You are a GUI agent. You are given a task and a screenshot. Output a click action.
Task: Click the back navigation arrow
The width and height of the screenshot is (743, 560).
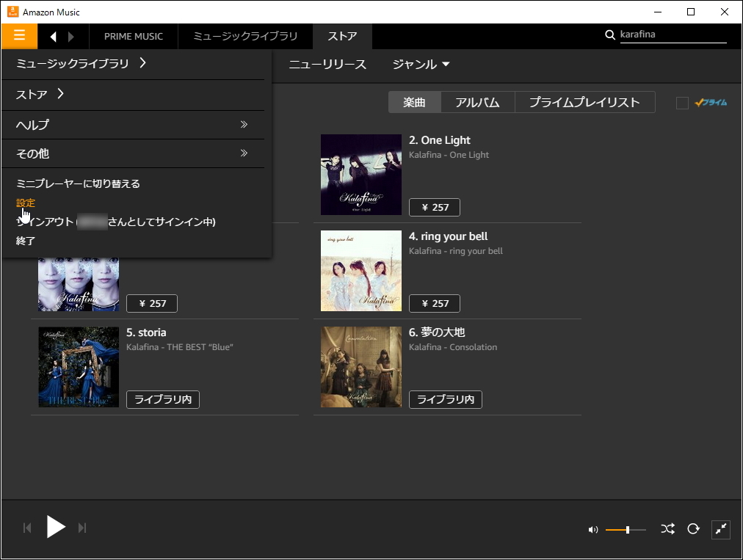[x=52, y=36]
